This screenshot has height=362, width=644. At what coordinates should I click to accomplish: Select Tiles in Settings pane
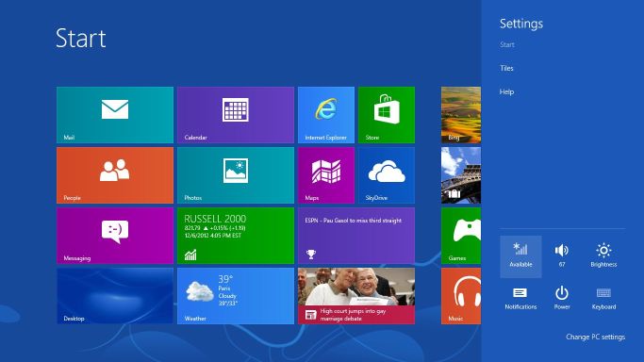507,68
